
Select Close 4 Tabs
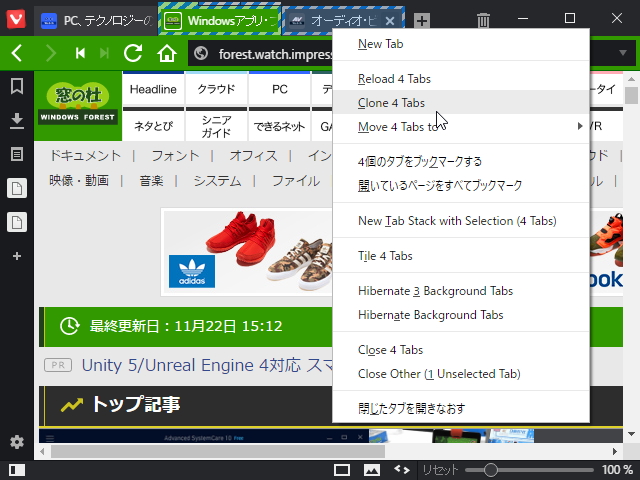pos(461,350)
